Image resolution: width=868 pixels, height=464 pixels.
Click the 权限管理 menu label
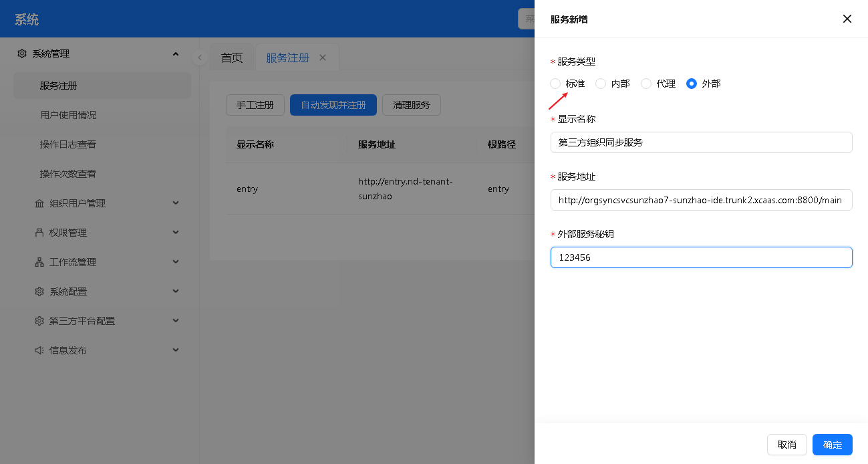tap(68, 233)
